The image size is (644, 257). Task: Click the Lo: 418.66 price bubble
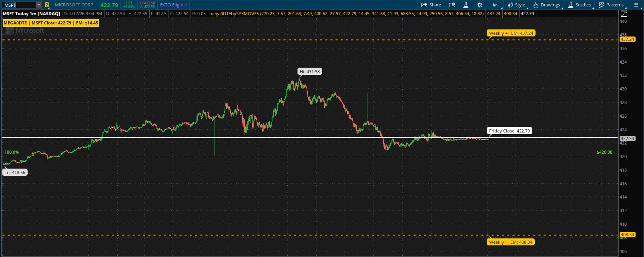pos(15,173)
